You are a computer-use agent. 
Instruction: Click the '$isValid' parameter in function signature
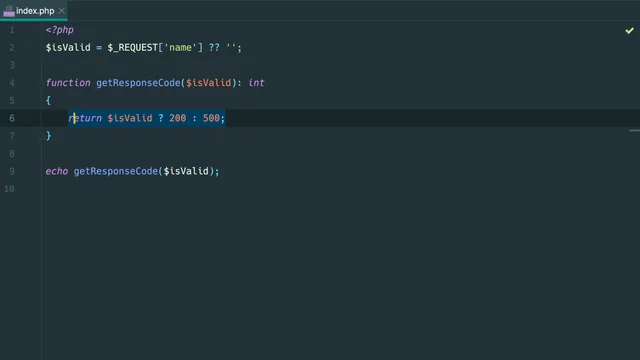tap(209, 83)
